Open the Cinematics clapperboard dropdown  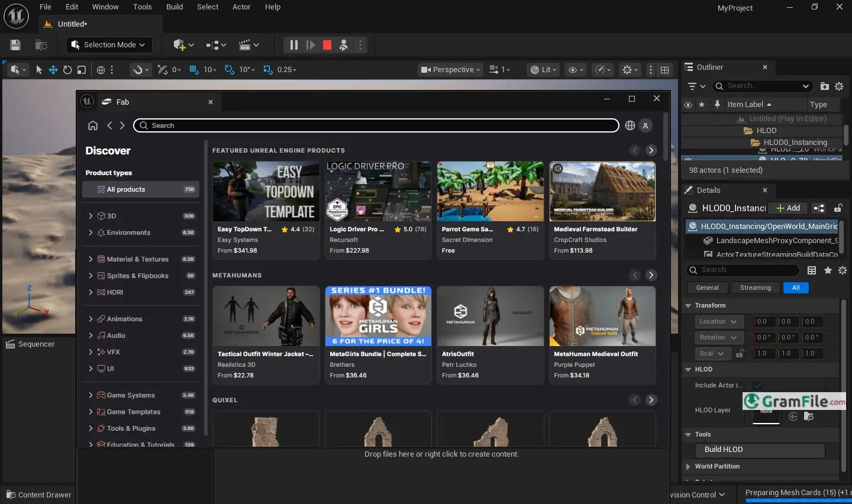pyautogui.click(x=248, y=45)
